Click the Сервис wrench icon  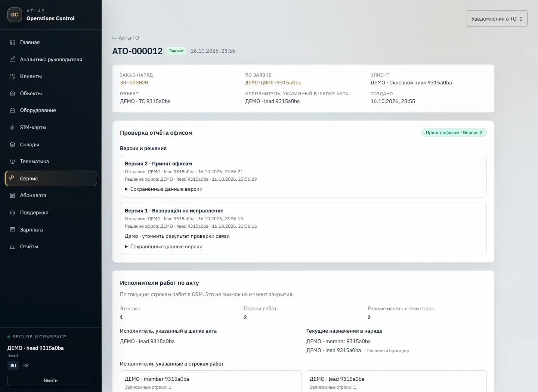point(12,178)
